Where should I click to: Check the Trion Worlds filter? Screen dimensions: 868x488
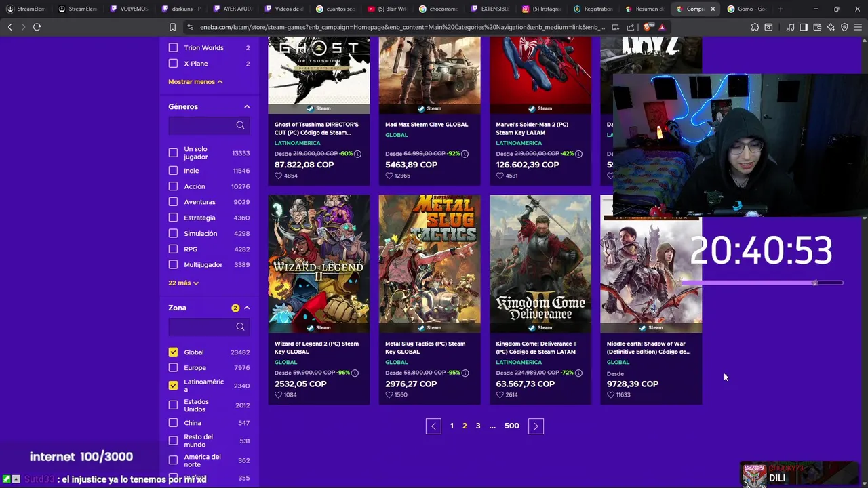(x=173, y=47)
